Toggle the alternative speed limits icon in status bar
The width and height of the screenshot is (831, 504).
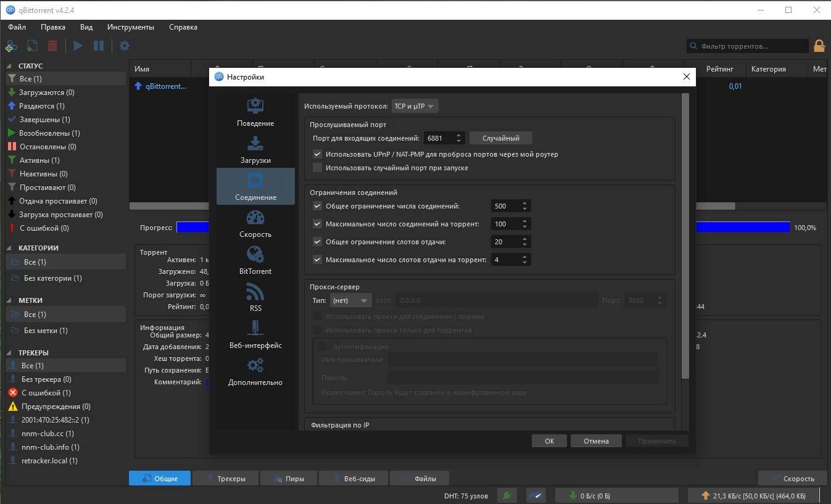(x=536, y=495)
